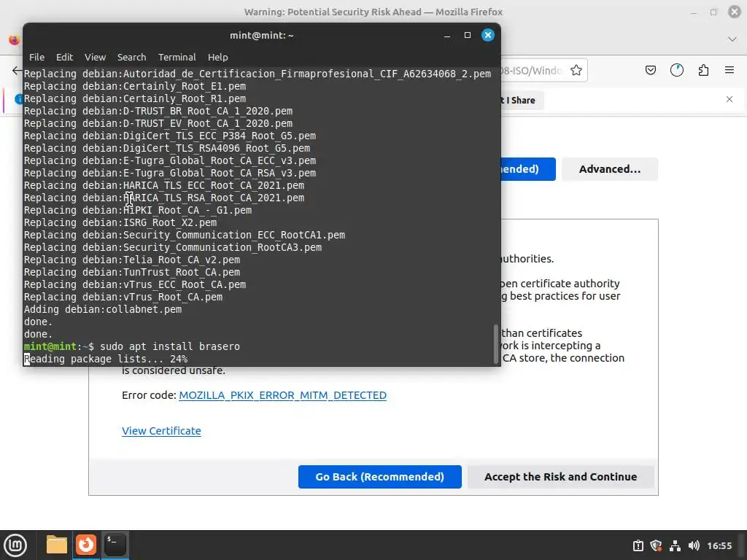Click 'Adding debian:collabnet.pem' line
Image resolution: width=747 pixels, height=560 pixels.
[103, 309]
